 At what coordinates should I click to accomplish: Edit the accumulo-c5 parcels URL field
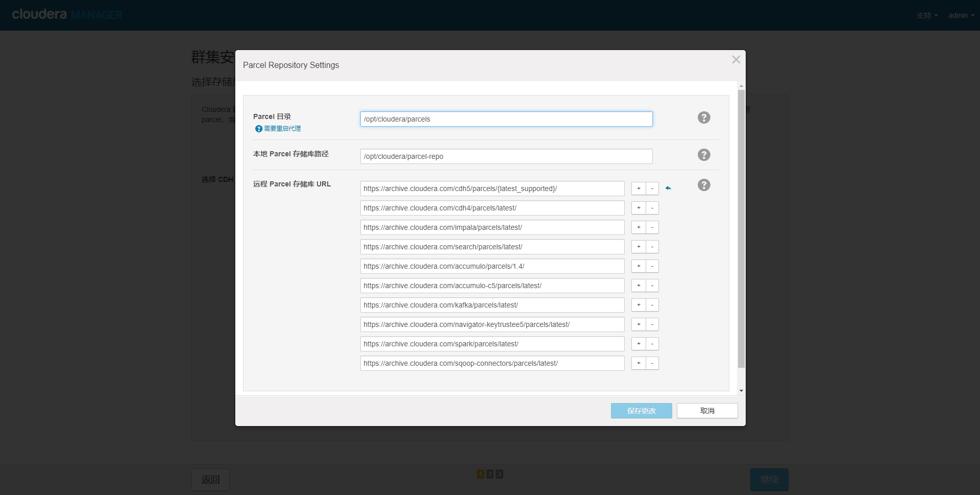492,286
